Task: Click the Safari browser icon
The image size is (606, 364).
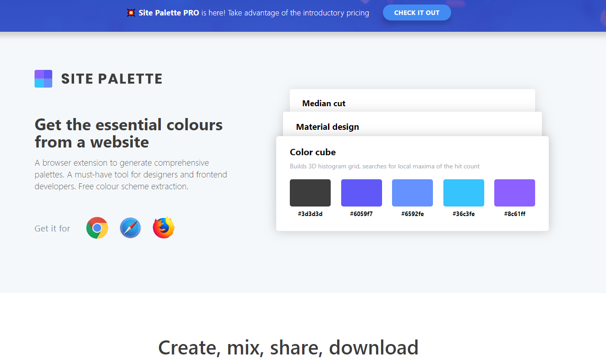Action: point(130,228)
